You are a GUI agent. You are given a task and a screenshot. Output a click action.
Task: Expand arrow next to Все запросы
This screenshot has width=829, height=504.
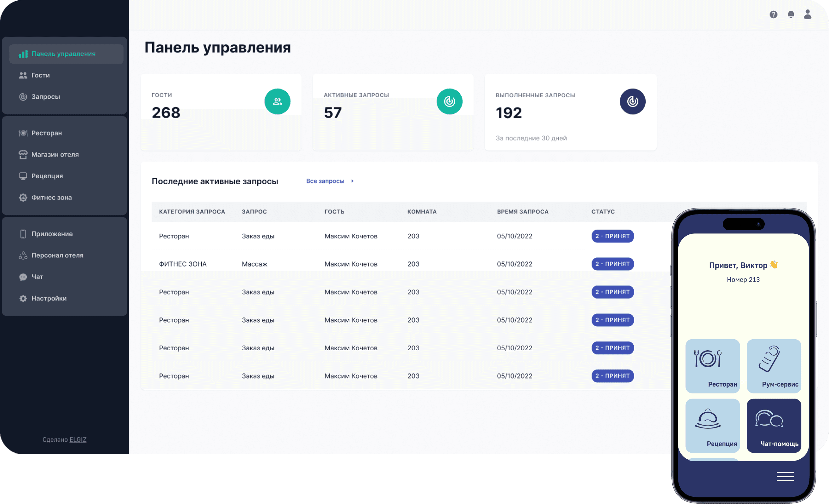(x=352, y=181)
